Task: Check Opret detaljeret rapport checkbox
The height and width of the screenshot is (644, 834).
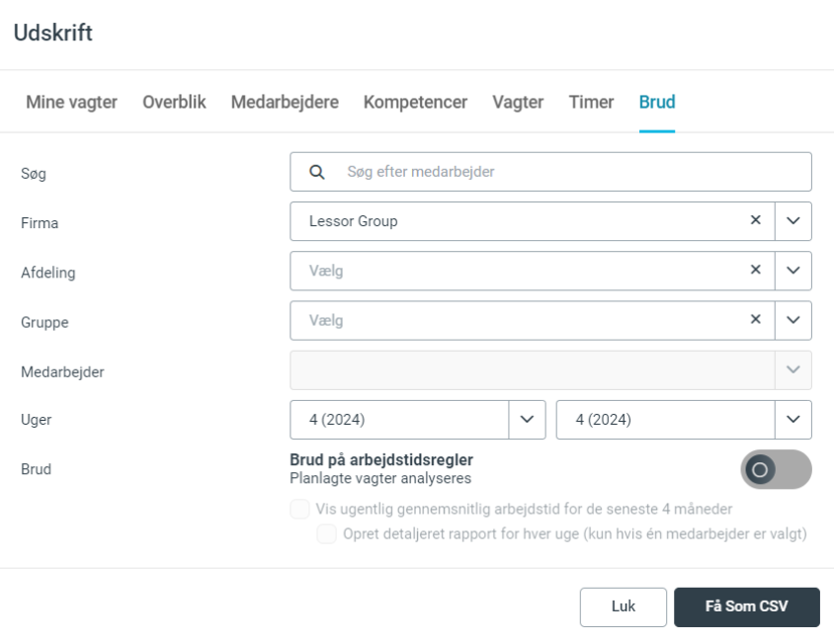Action: click(325, 534)
